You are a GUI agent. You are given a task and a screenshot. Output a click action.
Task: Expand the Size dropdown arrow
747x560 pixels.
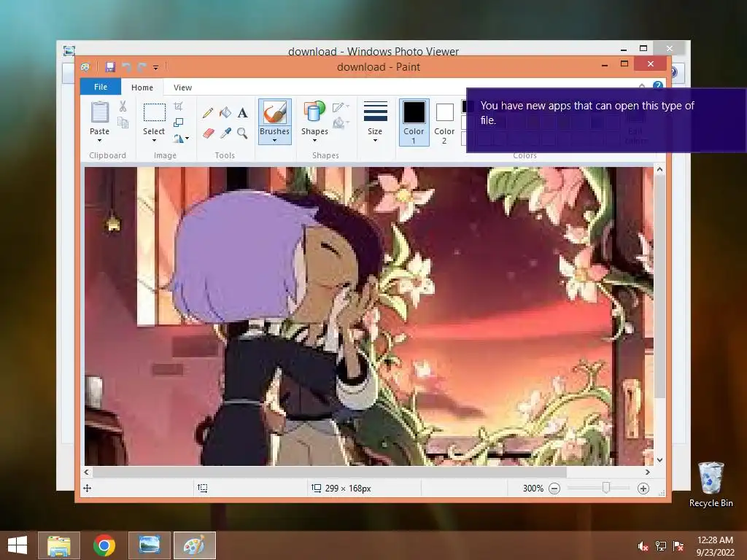pyautogui.click(x=375, y=141)
